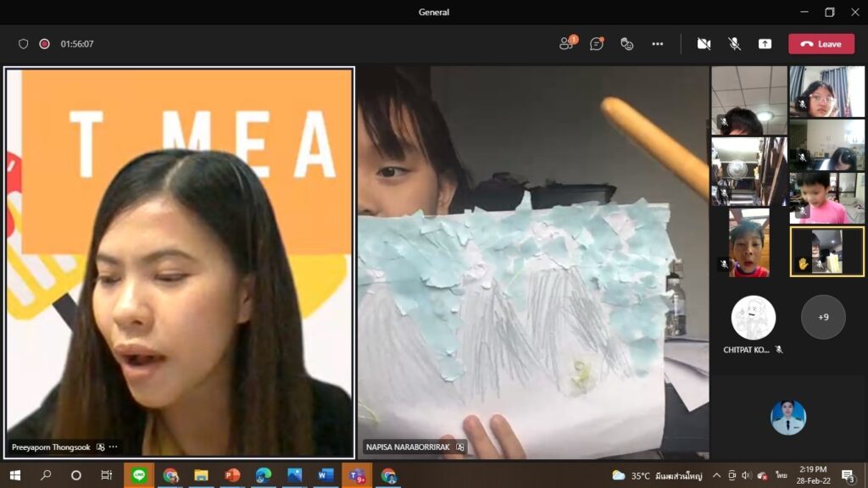Click the shield security icon
The width and height of the screenshot is (868, 488).
[24, 44]
